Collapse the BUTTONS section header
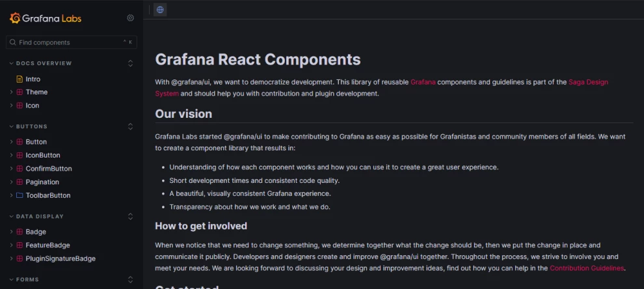644x289 pixels. pos(29,126)
